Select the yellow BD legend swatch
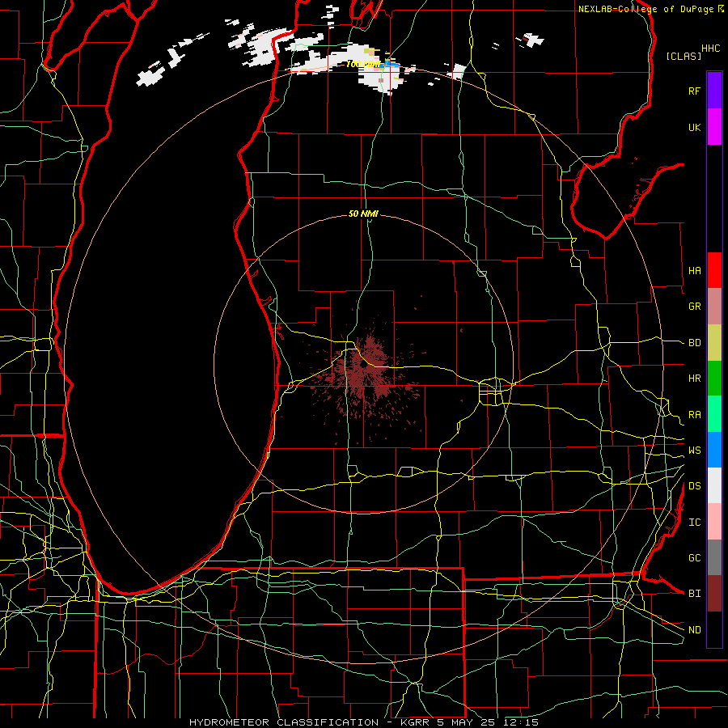Viewport: 728px width, 728px height. (714, 343)
